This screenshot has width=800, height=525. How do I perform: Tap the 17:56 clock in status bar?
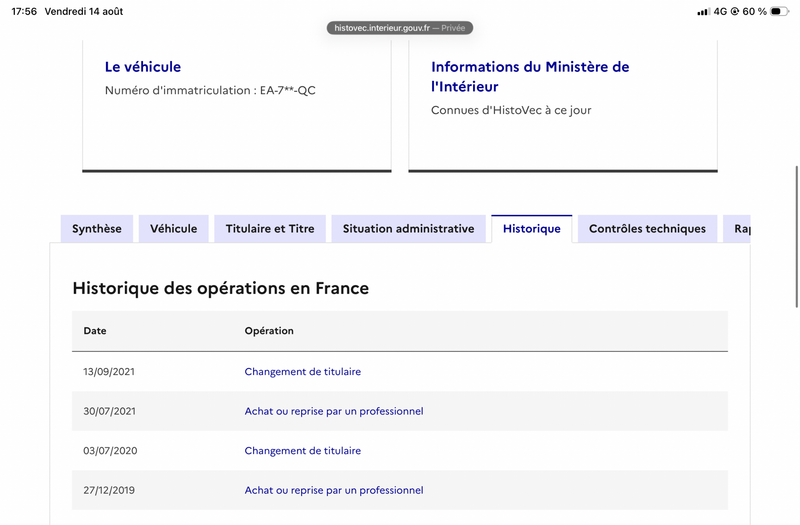pos(24,11)
